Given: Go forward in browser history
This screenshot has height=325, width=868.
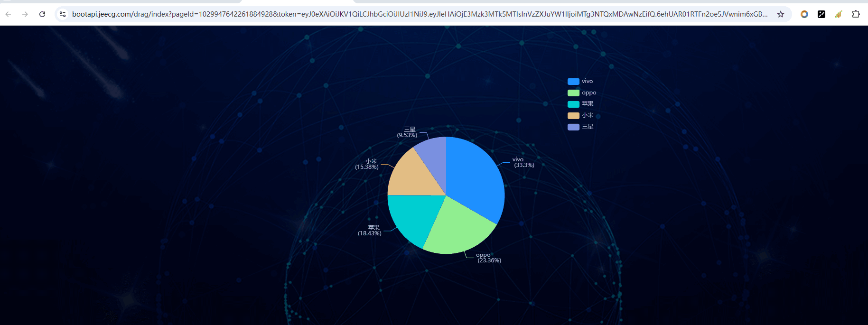Looking at the screenshot, I should click(x=25, y=14).
